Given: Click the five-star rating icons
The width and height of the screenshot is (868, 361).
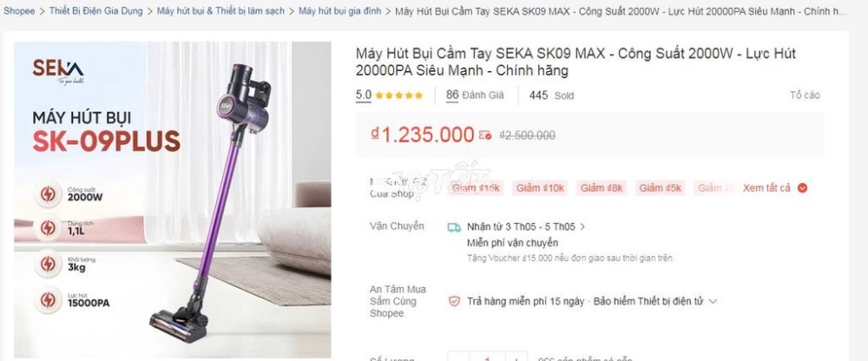Looking at the screenshot, I should point(398,95).
